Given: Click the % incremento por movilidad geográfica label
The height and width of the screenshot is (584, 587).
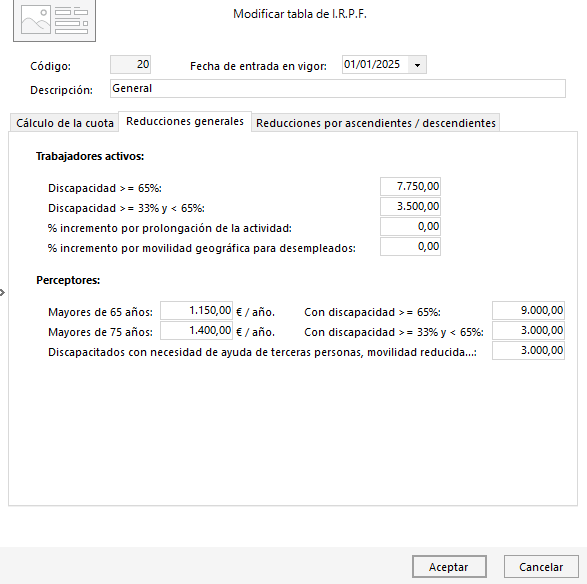Looking at the screenshot, I should [202, 248].
